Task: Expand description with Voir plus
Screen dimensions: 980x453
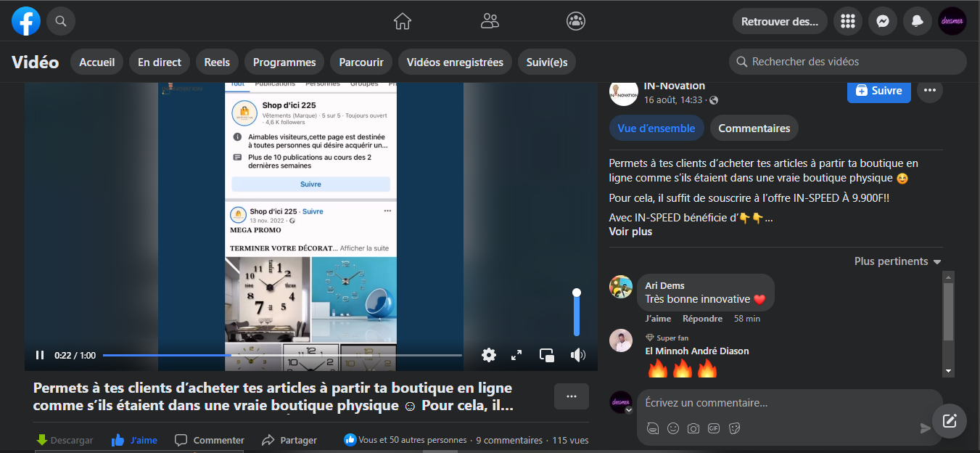Action: 630,232
